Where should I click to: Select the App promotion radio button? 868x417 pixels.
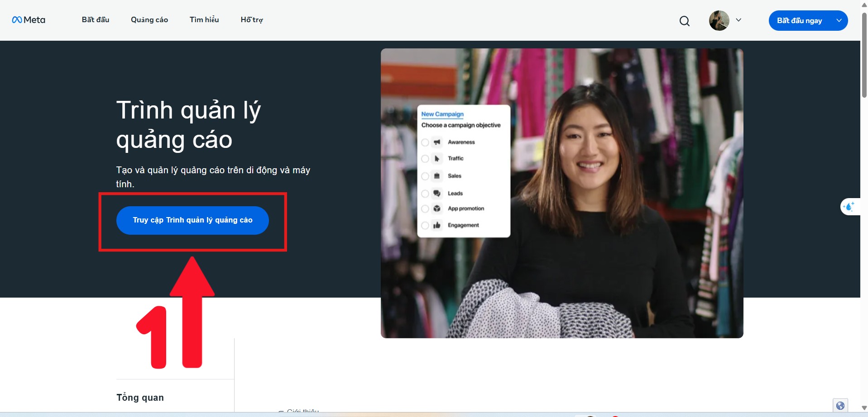425,209
